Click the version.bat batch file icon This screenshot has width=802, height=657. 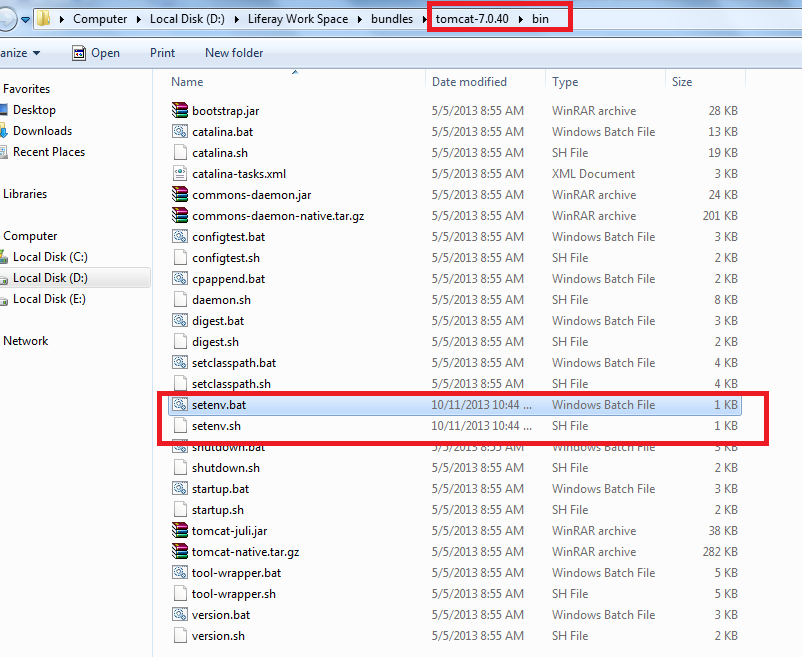[x=180, y=614]
